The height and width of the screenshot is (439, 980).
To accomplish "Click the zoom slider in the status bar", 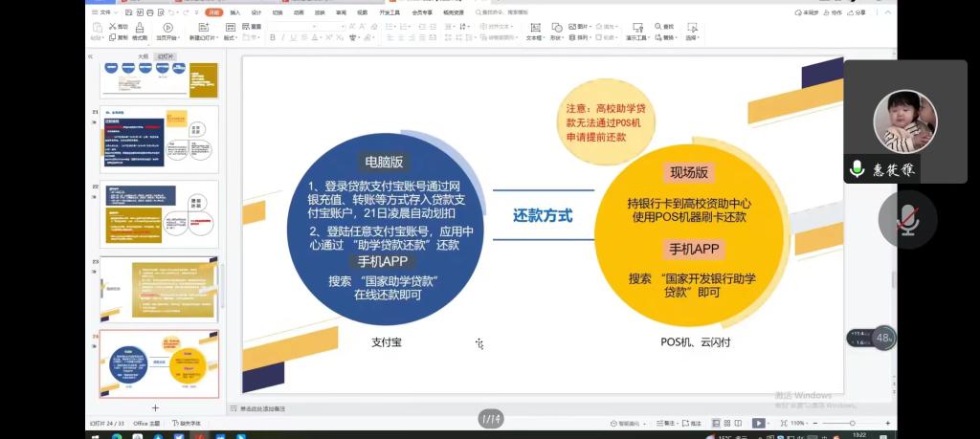I will coord(852,423).
